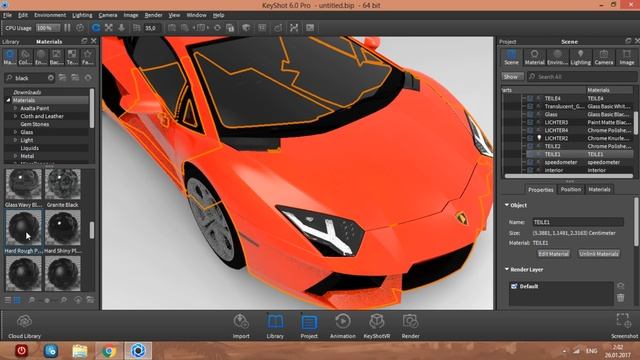The width and height of the screenshot is (640, 360).
Task: Open the Colors library tab
Action: click(x=25, y=57)
